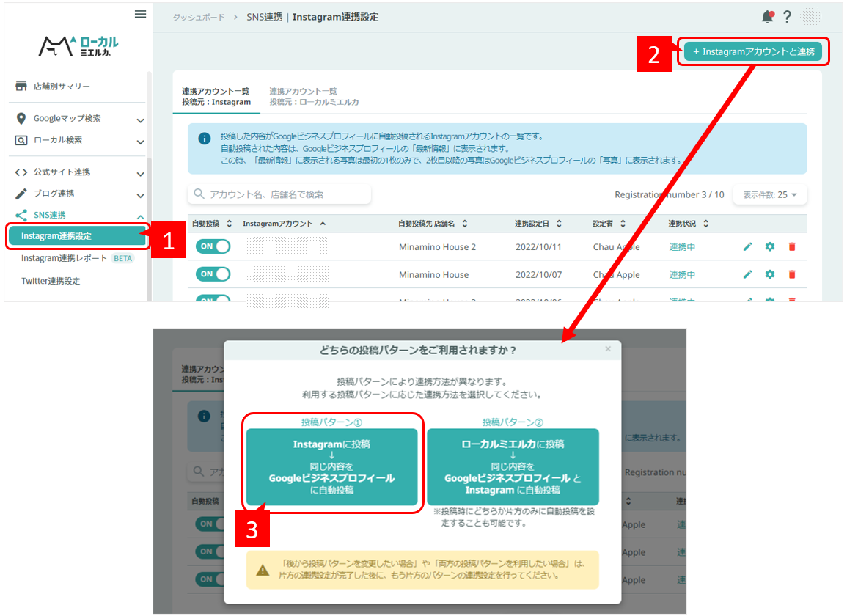
Task: Close the 投稿パターン dialog with X
Action: coord(608,349)
